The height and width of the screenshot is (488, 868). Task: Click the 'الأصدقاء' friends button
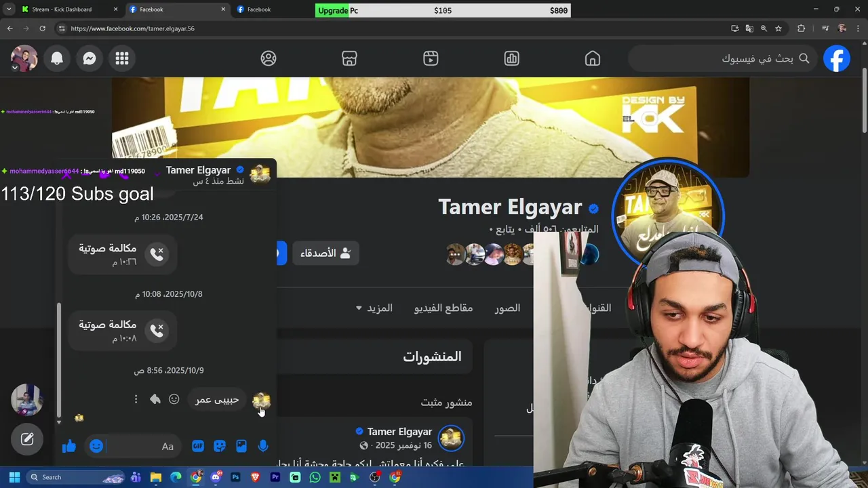pos(326,253)
